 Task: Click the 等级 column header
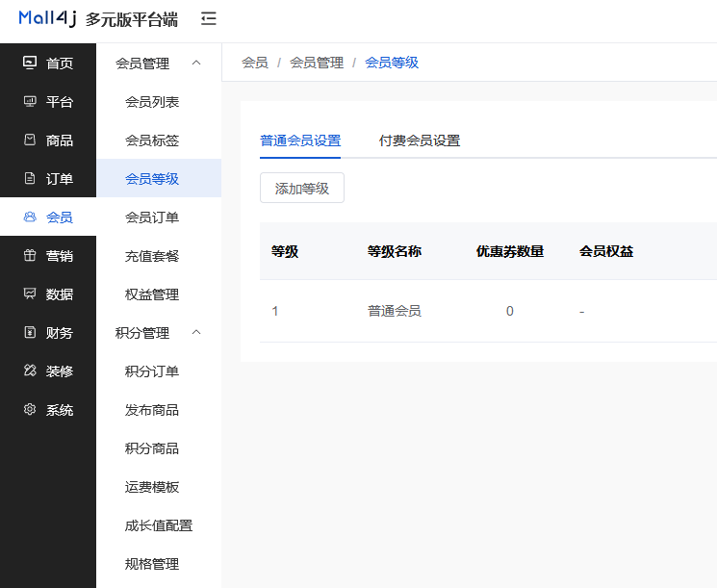pos(285,251)
